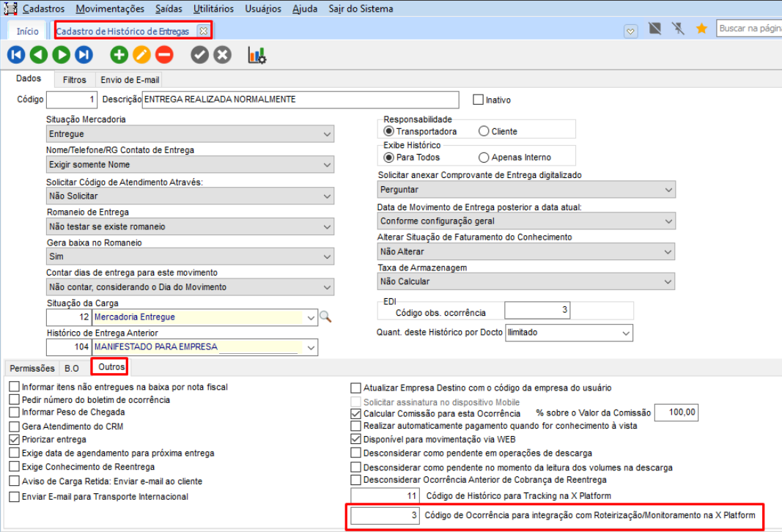Image resolution: width=782 pixels, height=532 pixels.
Task: Cancel changes with X circle icon
Action: point(222,55)
